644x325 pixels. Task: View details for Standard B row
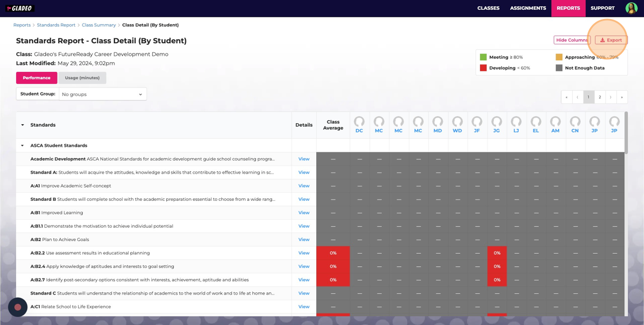click(x=304, y=199)
